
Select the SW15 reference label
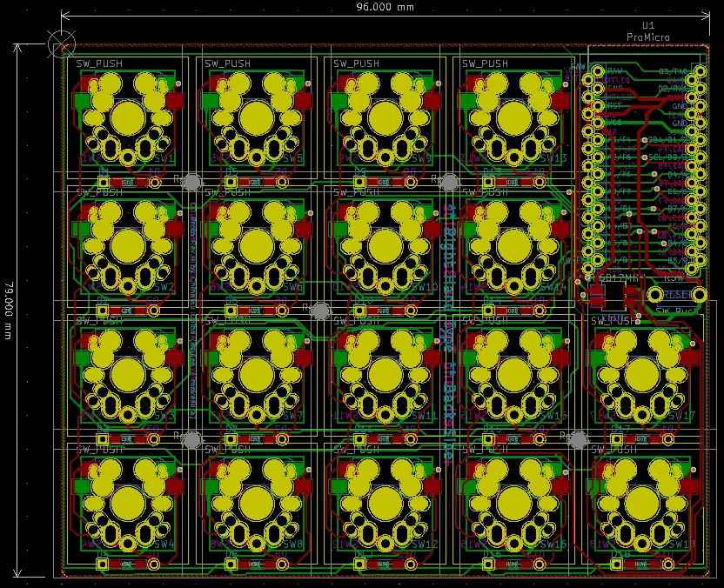(x=553, y=416)
